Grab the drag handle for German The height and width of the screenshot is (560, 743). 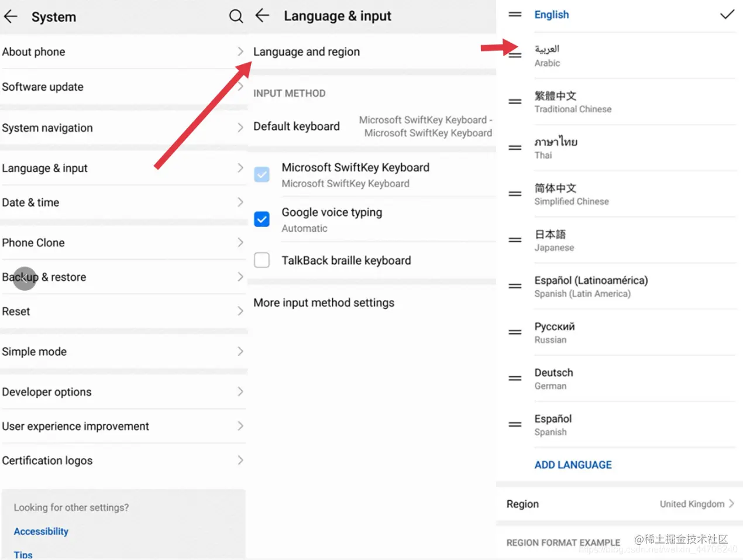(x=515, y=379)
